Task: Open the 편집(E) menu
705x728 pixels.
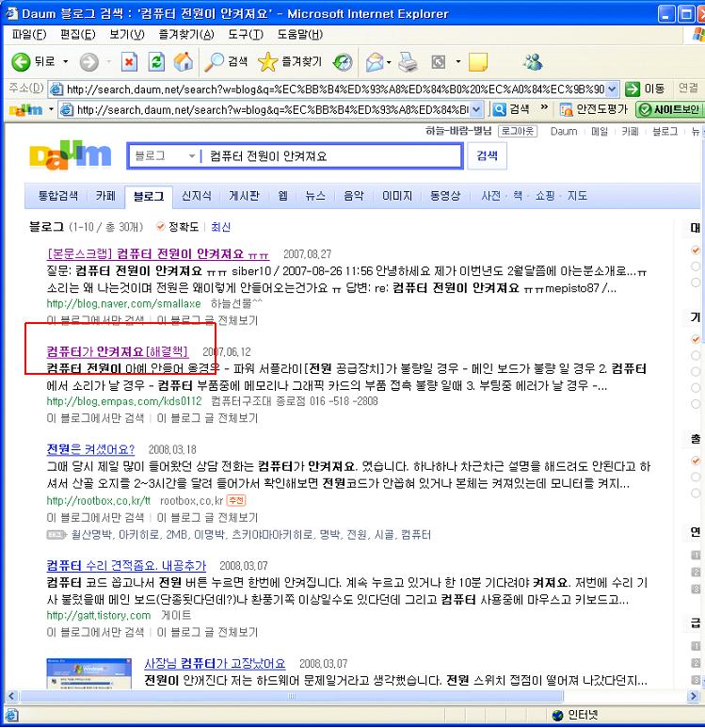Action: coord(77,34)
